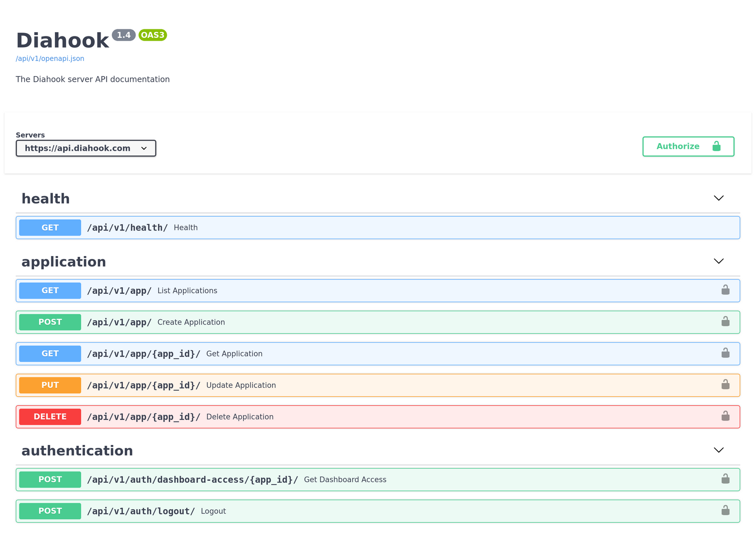Click lock icon on Get Application row
The image size is (756, 538).
pos(725,353)
